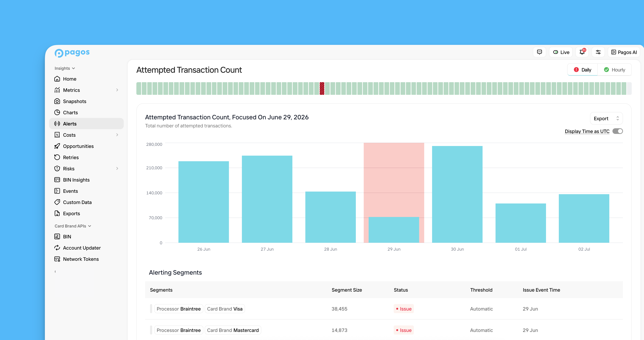Click the 14,873 segment size value
Screen dimensions: 644x340
coord(339,330)
